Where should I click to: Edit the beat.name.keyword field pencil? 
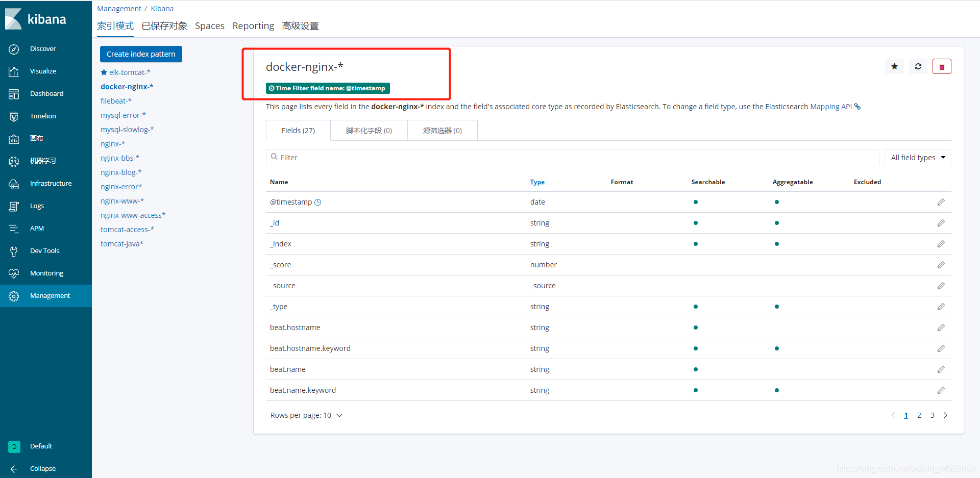941,390
